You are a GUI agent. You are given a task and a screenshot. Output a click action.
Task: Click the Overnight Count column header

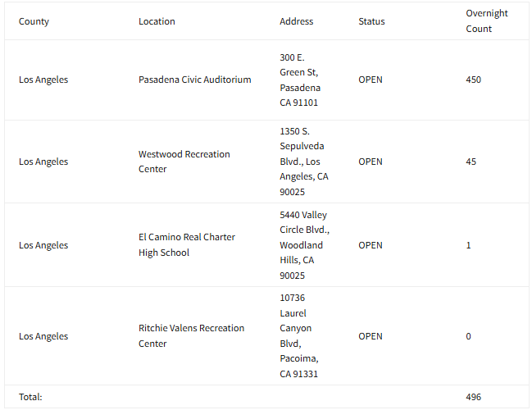pos(487,21)
